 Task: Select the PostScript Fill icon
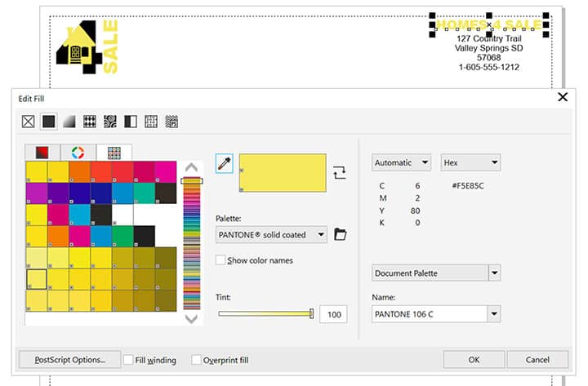pos(171,122)
